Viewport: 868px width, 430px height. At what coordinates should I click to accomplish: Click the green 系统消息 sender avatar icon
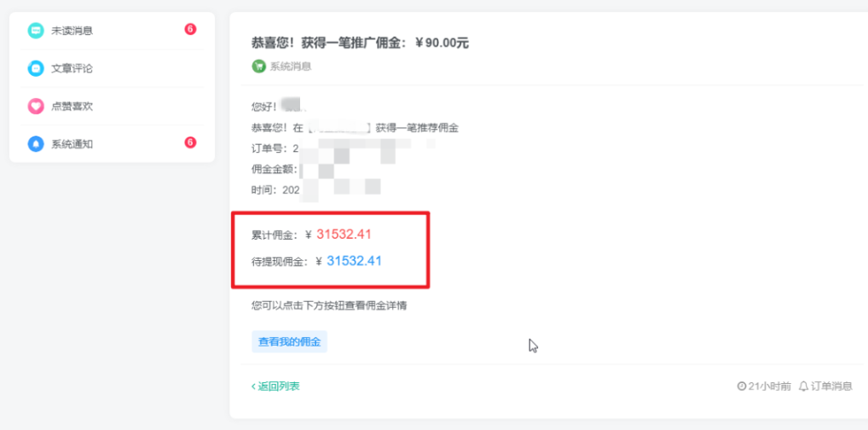258,67
